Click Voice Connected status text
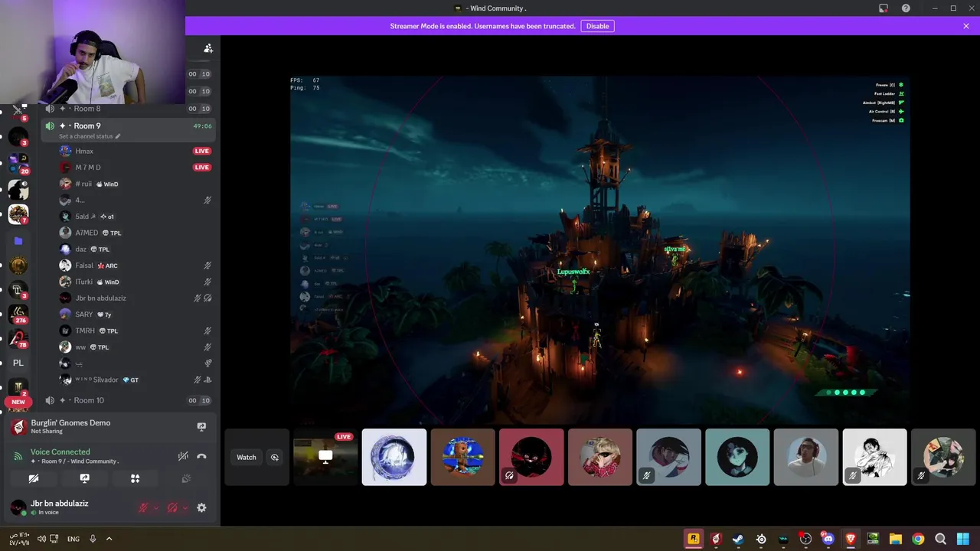 (x=60, y=452)
